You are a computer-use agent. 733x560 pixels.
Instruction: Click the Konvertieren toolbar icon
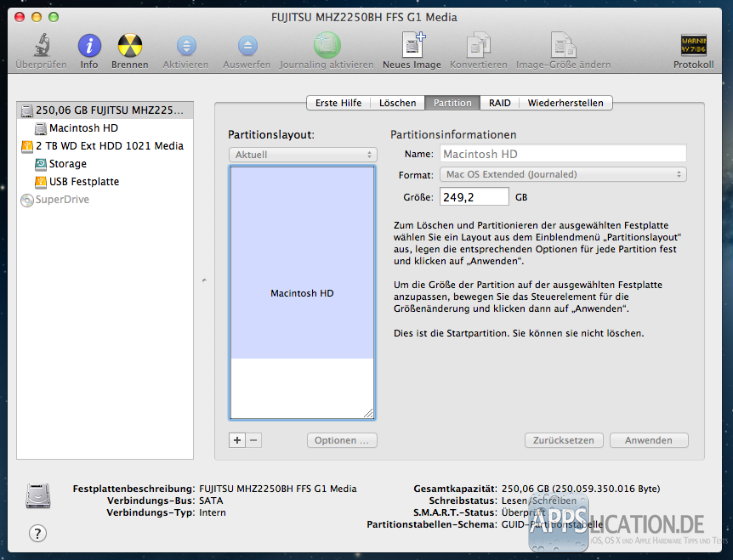[x=478, y=46]
